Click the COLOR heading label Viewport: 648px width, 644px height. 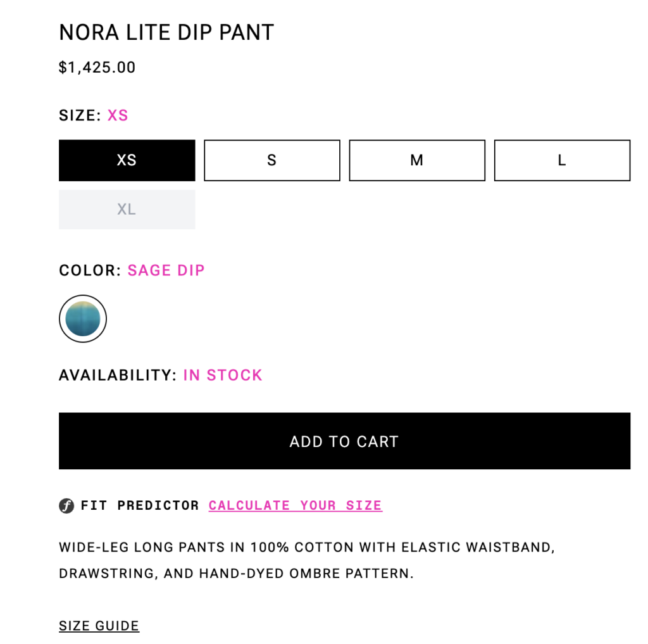click(x=90, y=270)
